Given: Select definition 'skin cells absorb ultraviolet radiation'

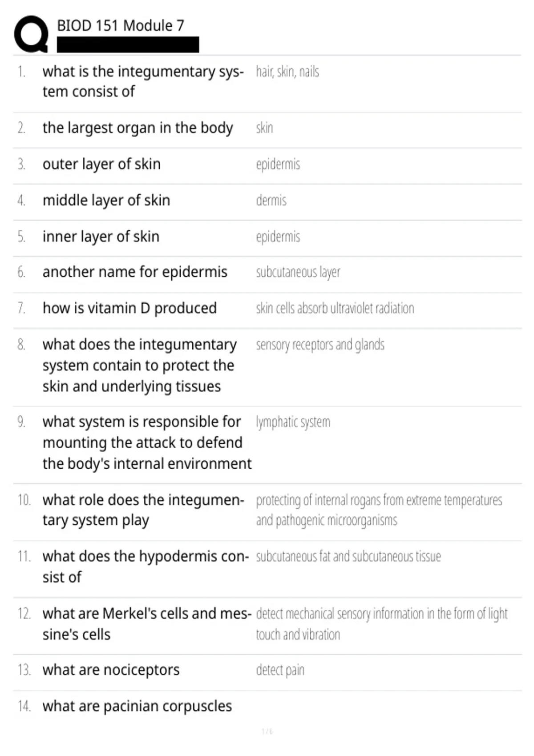Looking at the screenshot, I should [x=335, y=308].
